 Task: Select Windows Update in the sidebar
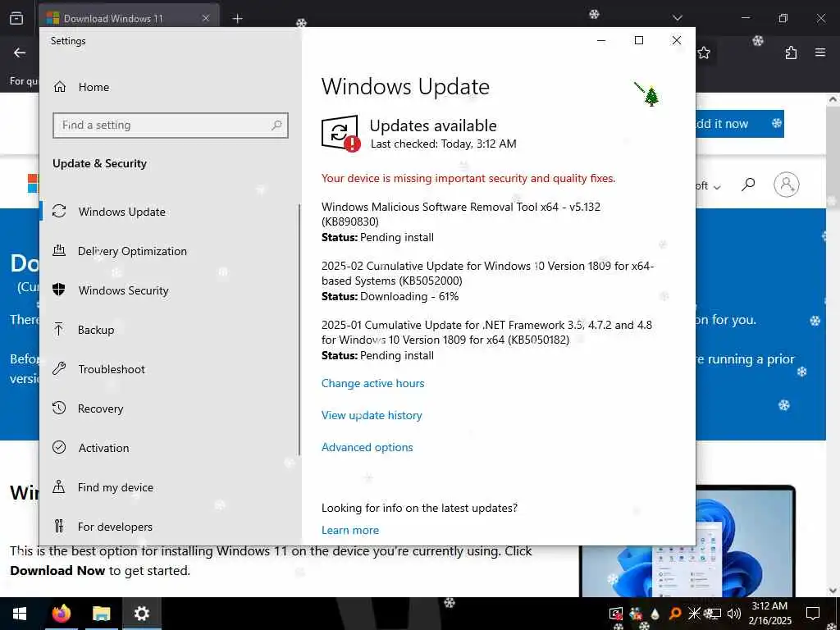(121, 212)
